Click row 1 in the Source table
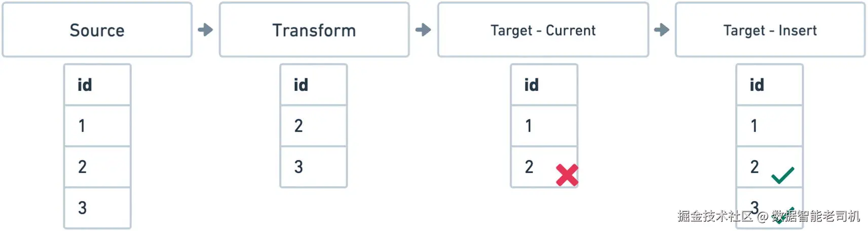This screenshot has height=231, width=868. click(x=97, y=126)
